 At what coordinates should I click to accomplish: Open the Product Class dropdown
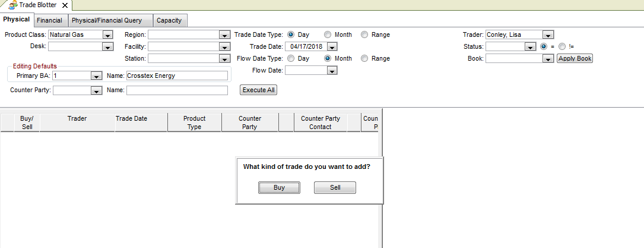click(107, 35)
